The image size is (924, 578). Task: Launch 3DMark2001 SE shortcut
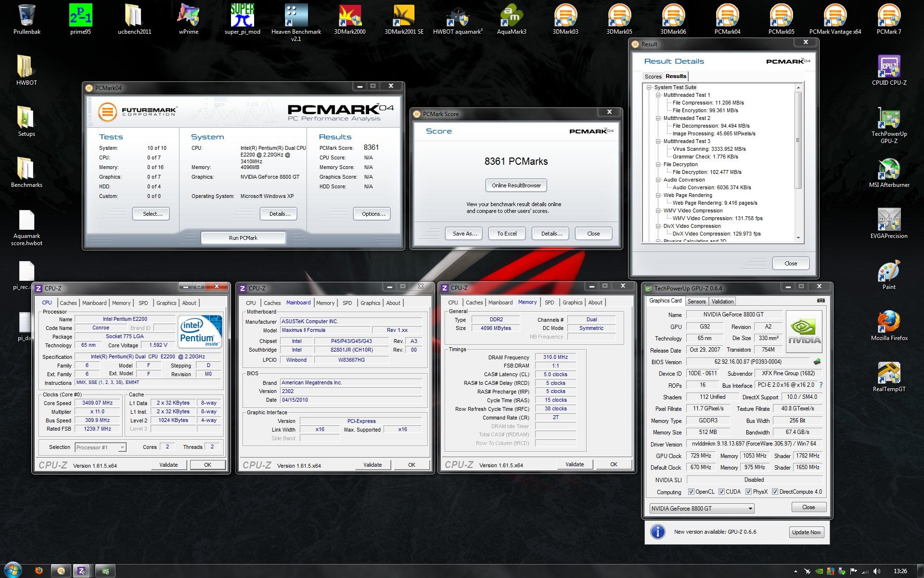(x=404, y=19)
